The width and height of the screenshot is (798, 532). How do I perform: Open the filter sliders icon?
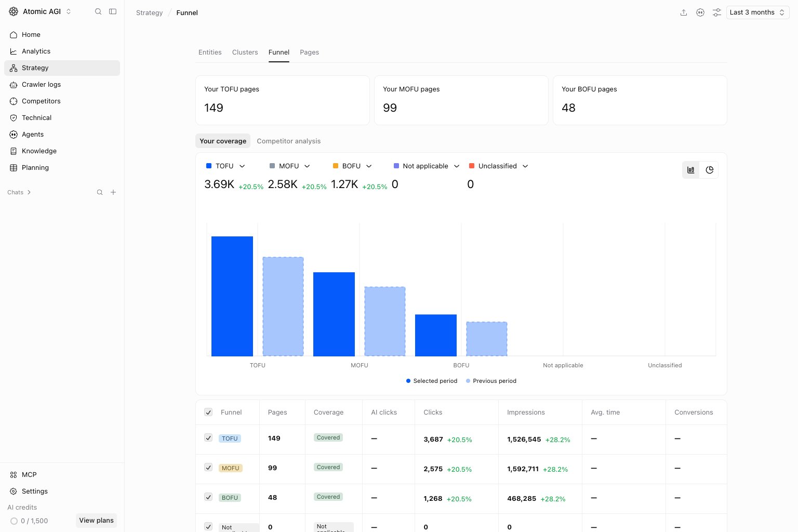tap(717, 12)
